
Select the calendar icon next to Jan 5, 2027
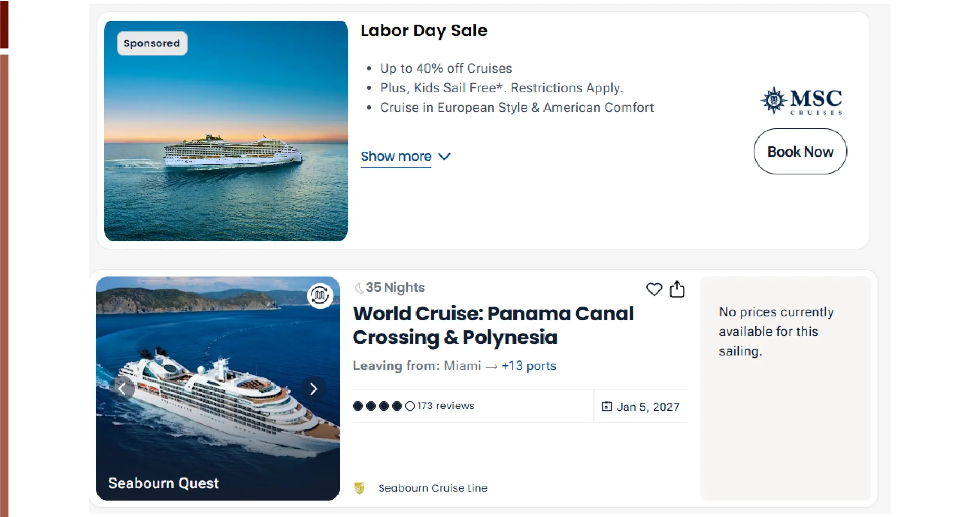pyautogui.click(x=606, y=407)
